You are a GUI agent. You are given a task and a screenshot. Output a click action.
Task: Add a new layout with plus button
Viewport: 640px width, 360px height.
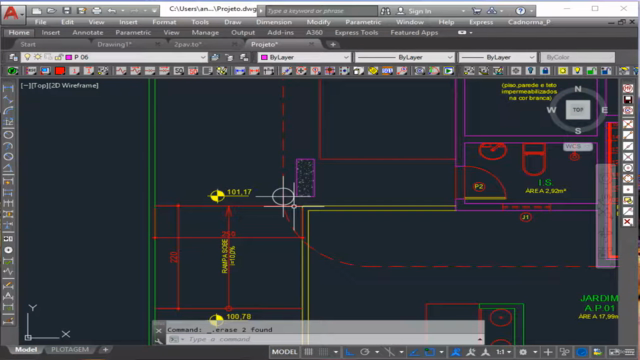pos(105,350)
